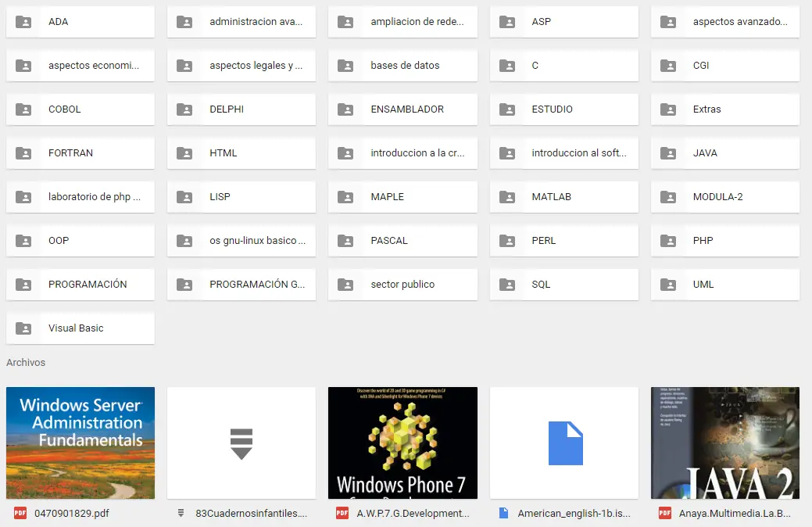This screenshot has width=812, height=527.
Task: Click the JAVA folder icon
Action: (x=668, y=153)
